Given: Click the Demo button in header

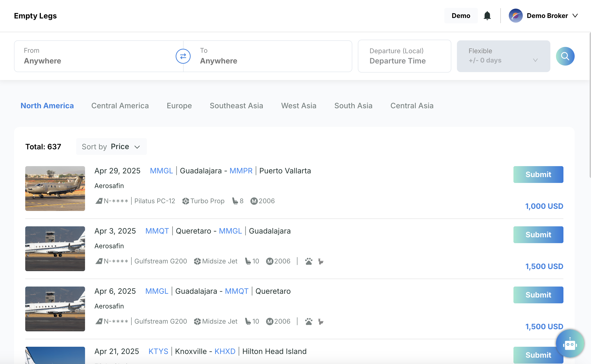Looking at the screenshot, I should point(461,16).
